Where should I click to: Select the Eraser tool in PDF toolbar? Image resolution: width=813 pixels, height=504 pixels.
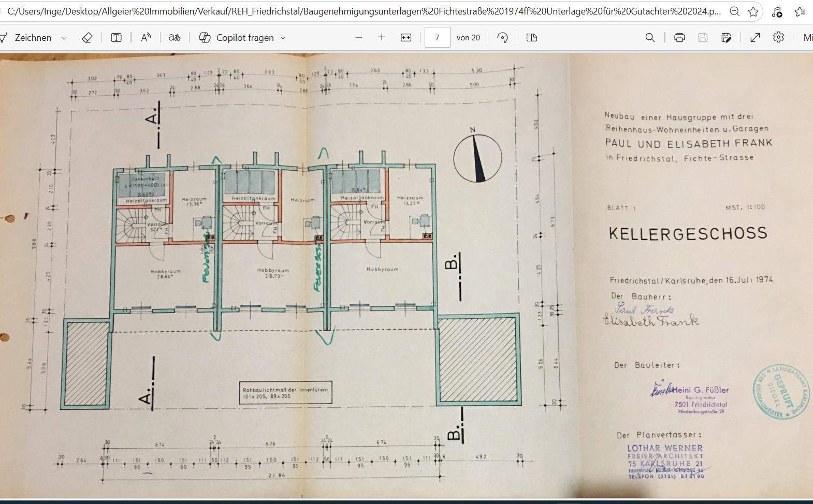(87, 38)
